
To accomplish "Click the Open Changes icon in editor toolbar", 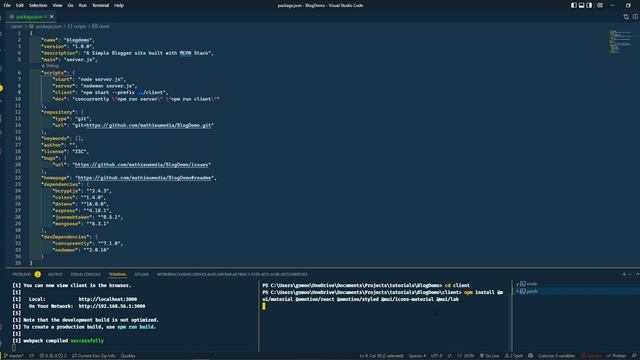I will click(x=626, y=17).
